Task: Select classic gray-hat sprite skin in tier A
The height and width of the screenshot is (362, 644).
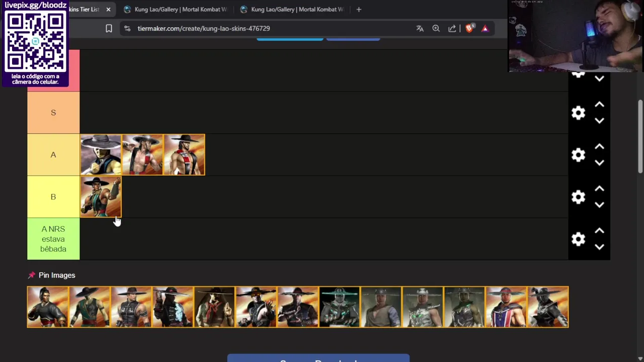Action: 101,155
